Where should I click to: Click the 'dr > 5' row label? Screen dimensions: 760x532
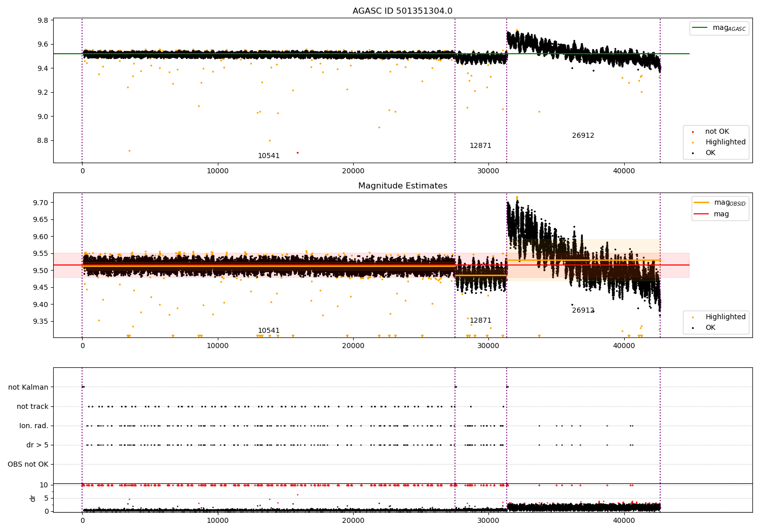(x=37, y=445)
